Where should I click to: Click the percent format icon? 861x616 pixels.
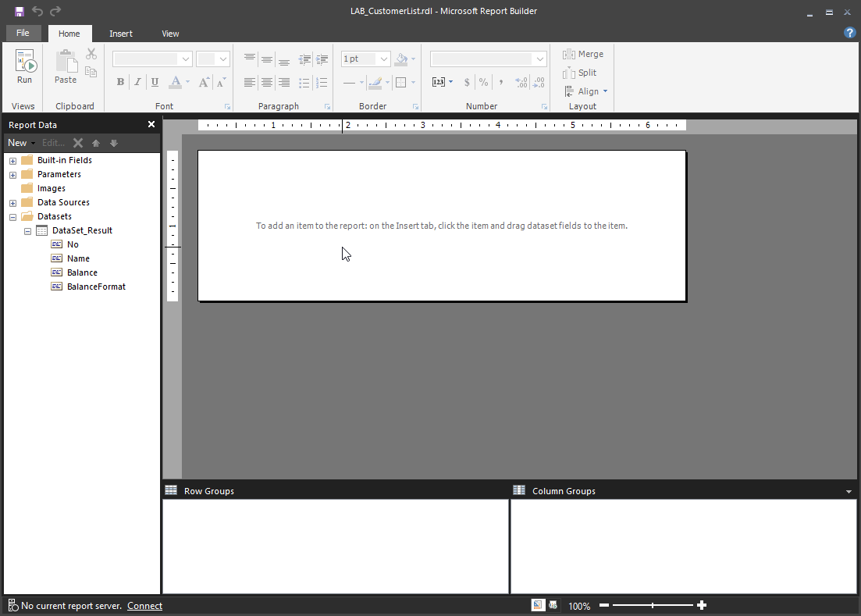tap(483, 82)
